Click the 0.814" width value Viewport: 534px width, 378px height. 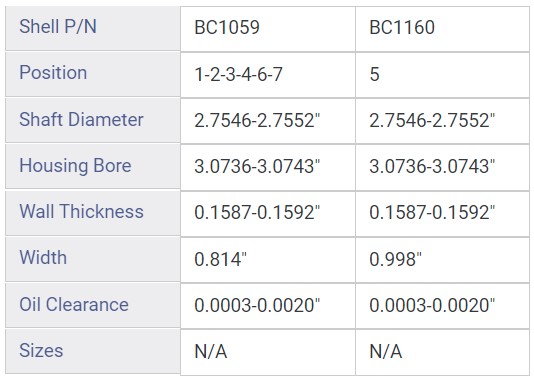point(221,259)
